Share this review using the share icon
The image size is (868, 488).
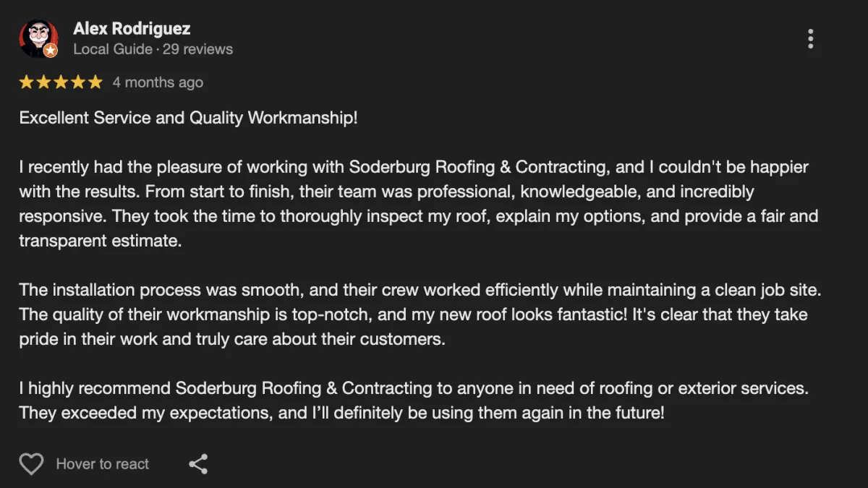click(198, 464)
